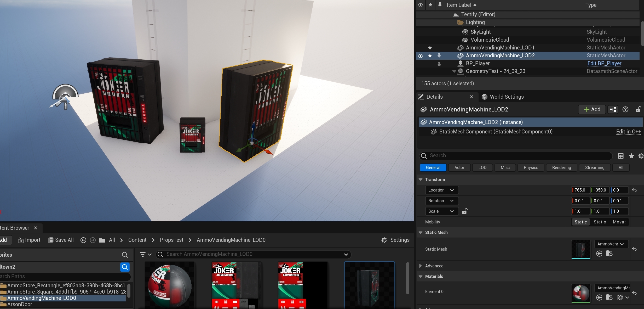Open the Location type dropdown

point(441,190)
